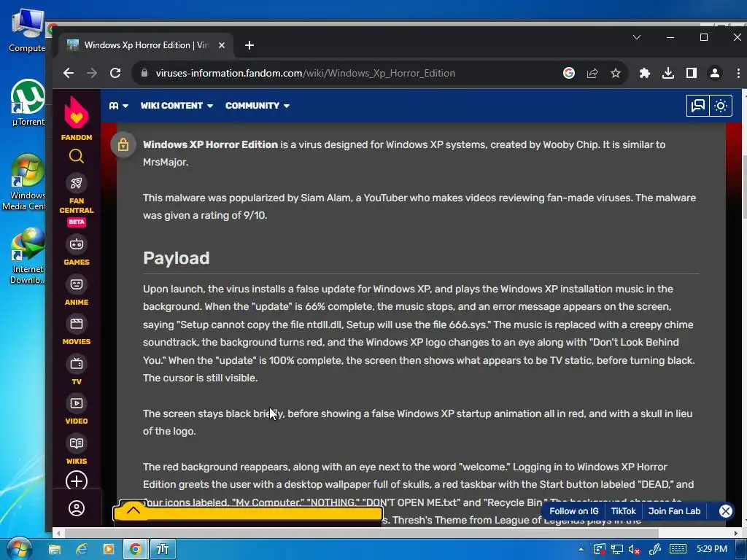Open Fandom sidebar search
Screen dimensions: 747x560
coord(76,156)
